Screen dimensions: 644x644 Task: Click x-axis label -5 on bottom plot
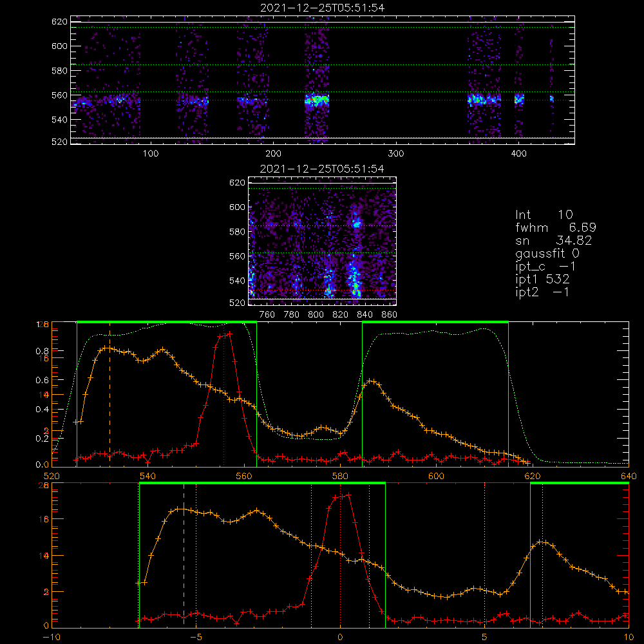(x=196, y=638)
